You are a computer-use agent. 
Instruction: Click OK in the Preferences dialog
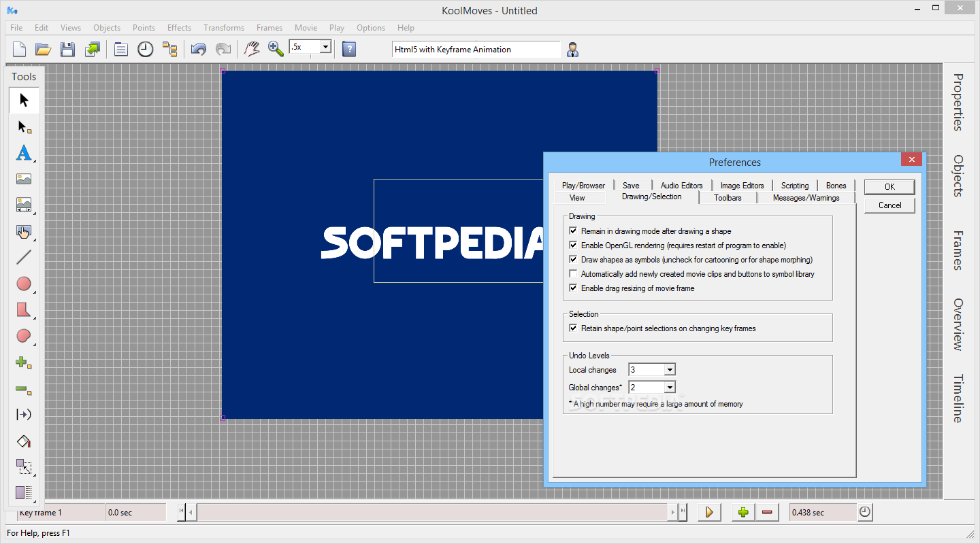click(x=889, y=187)
